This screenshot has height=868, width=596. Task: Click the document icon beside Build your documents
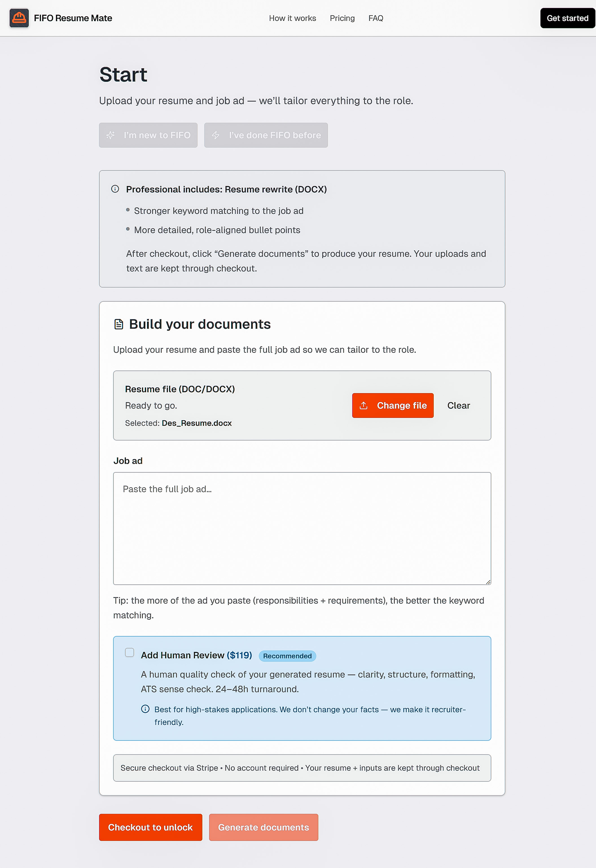(119, 324)
